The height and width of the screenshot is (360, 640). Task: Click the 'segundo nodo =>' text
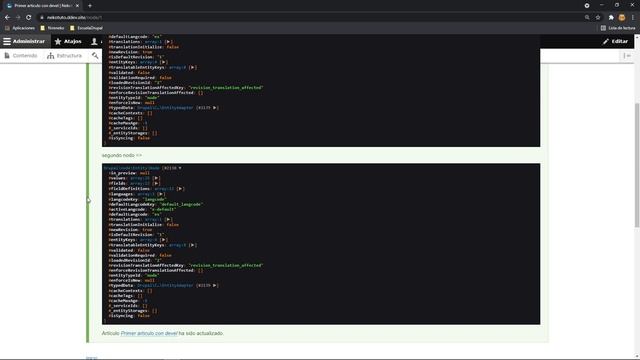tap(122, 156)
